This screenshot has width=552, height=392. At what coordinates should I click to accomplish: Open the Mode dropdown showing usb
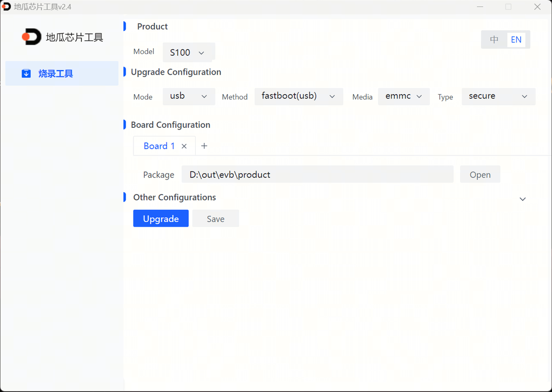[189, 96]
